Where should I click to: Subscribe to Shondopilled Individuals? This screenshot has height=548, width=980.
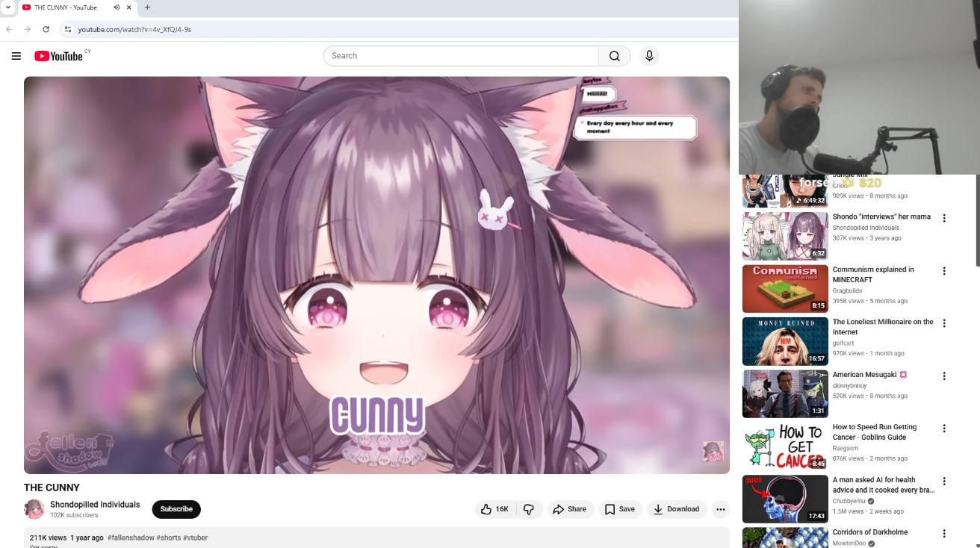(x=176, y=509)
